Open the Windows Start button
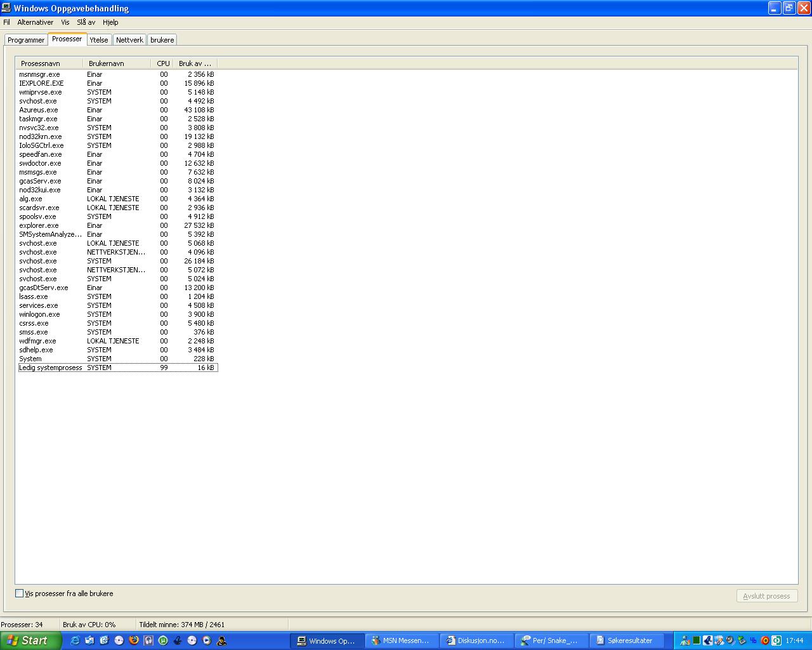Image resolution: width=812 pixels, height=650 pixels. [x=30, y=640]
